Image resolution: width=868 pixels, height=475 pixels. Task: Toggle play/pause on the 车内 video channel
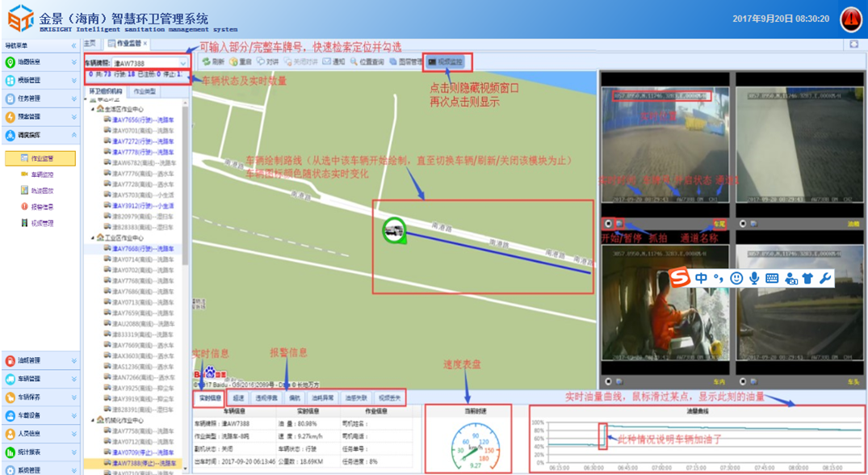coord(608,381)
